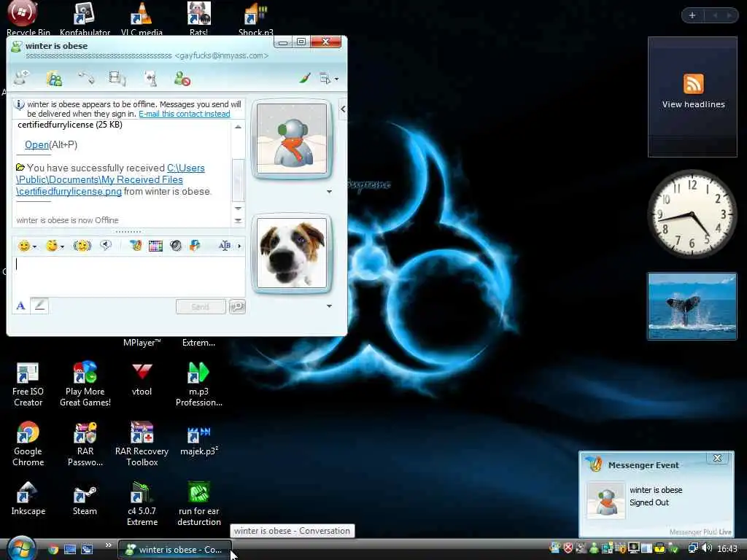Select the c4 5.0.7 Extreme desktop icon
This screenshot has height=560, width=747.
click(142, 504)
